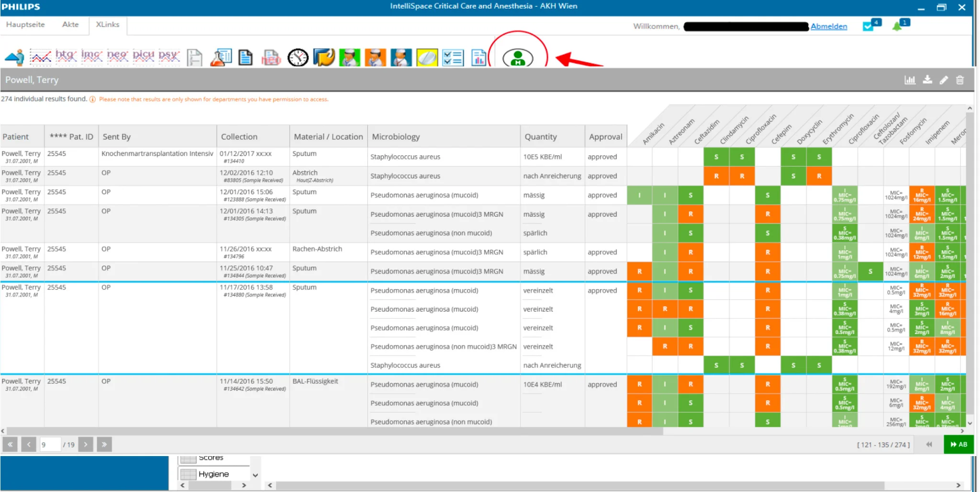The height and width of the screenshot is (492, 980).
Task: Jump to the last results page
Action: (x=104, y=445)
